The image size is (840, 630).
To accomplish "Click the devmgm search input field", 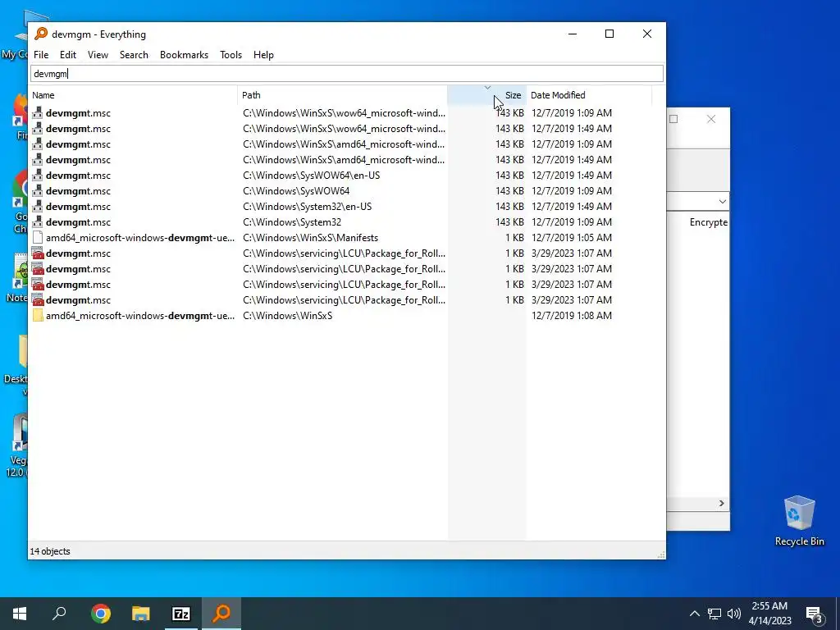I will (347, 73).
